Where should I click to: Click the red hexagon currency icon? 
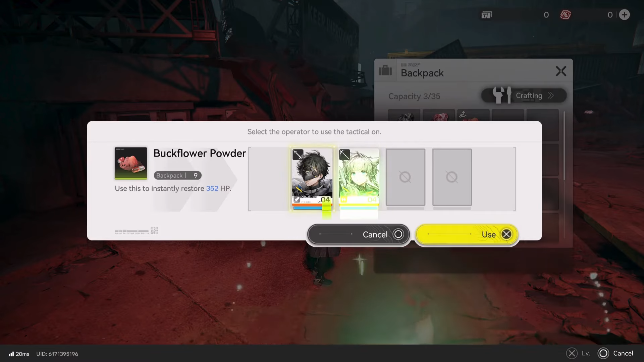point(566,15)
